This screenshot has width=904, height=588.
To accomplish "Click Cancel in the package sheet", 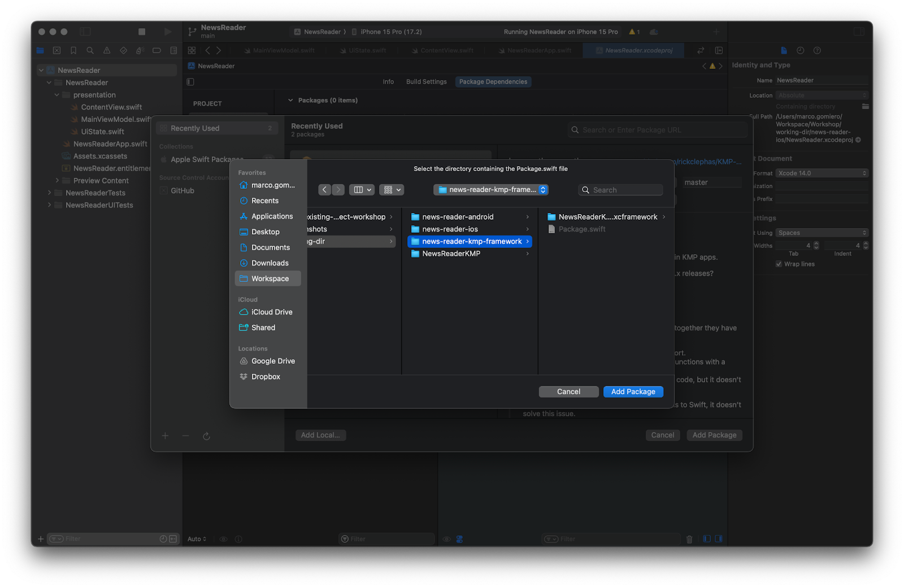I will coord(662,435).
